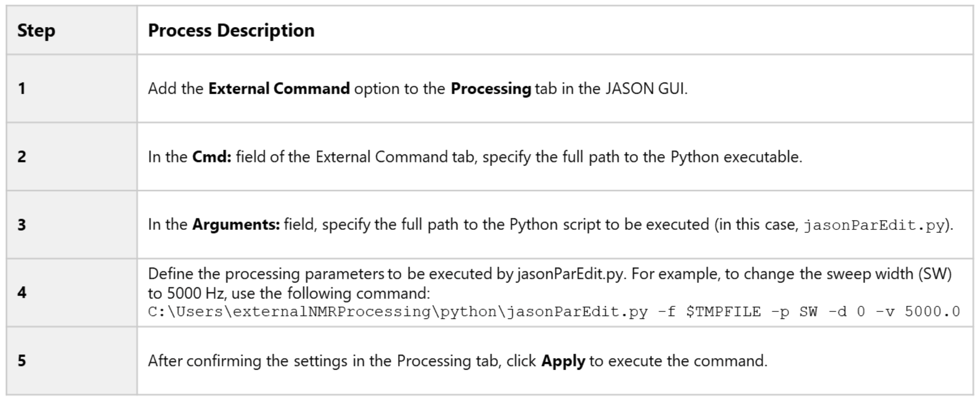
Task: Click the words "Python executable" in step 2
Action: 735,157
